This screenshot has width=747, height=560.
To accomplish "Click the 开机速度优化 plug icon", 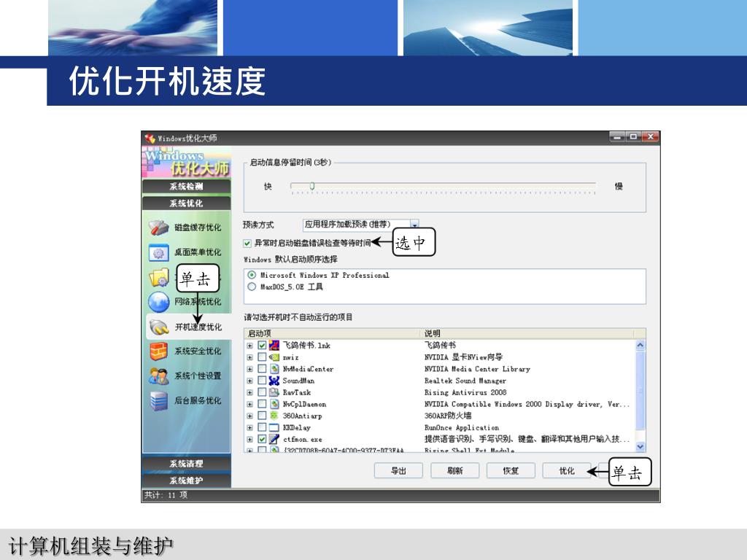I will [158, 327].
